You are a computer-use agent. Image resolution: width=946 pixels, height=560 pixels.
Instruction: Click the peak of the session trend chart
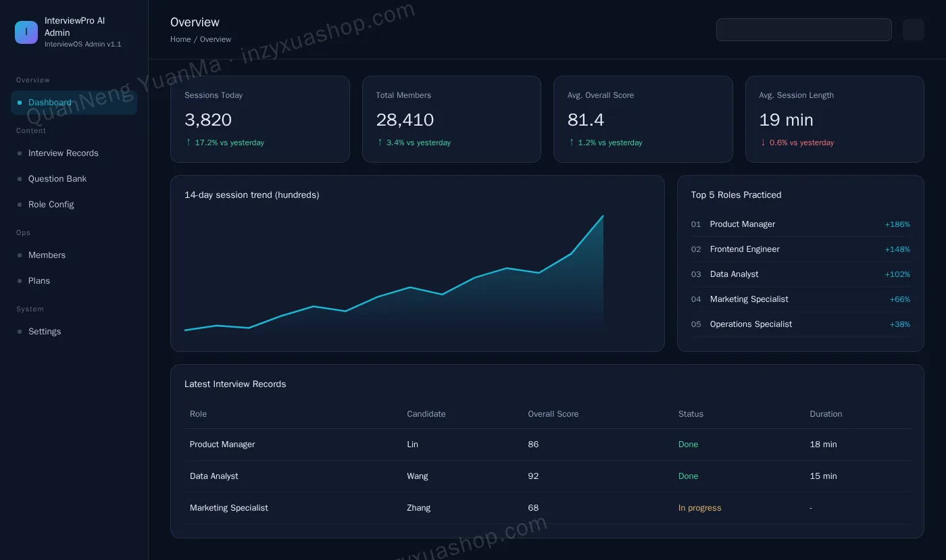[x=603, y=216]
